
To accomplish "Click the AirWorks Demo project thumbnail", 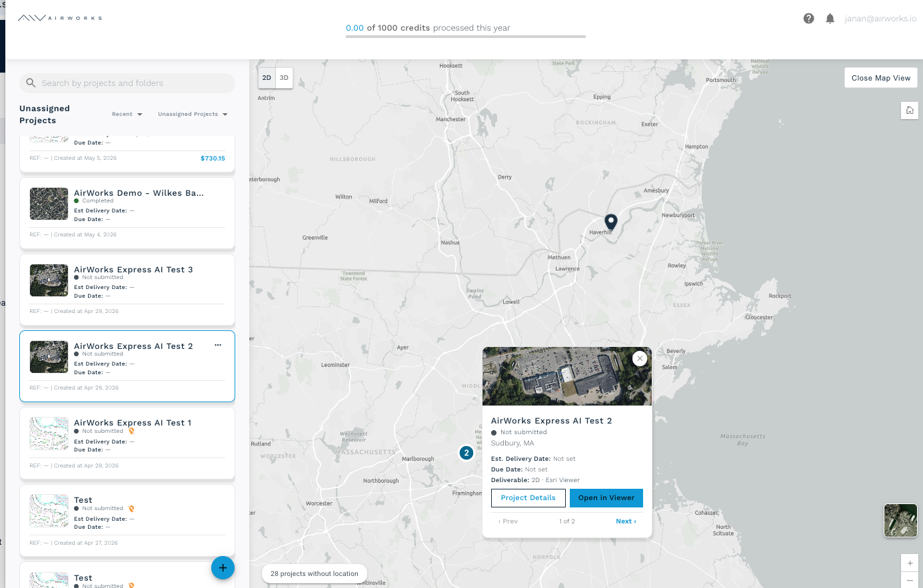I will [x=49, y=204].
